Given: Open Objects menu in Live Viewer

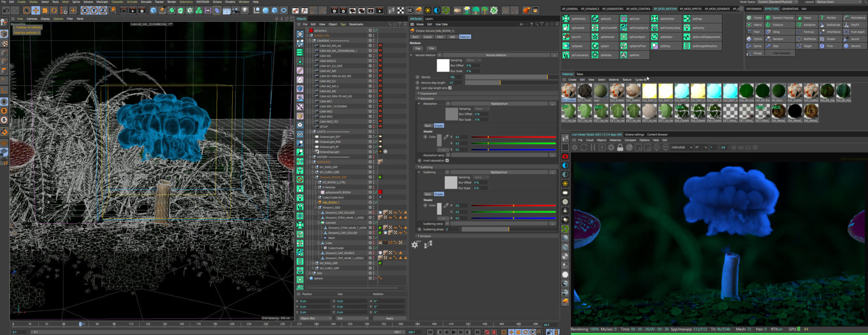Looking at the screenshot, I should (602, 140).
